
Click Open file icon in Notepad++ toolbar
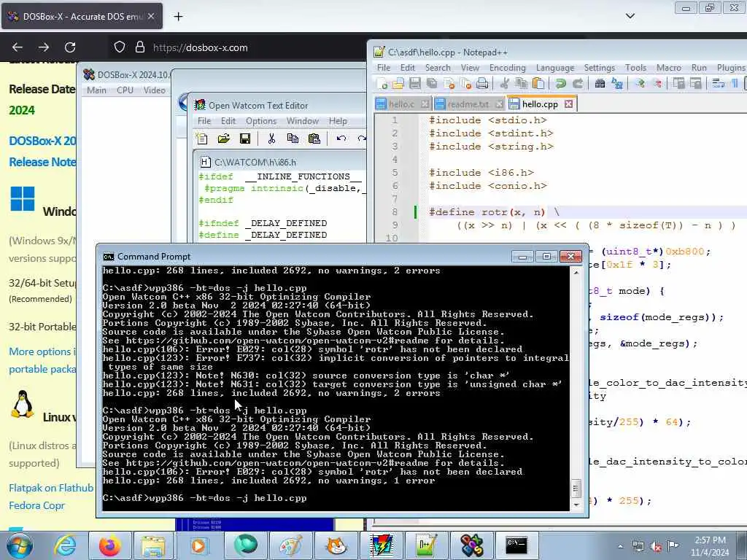398,84
